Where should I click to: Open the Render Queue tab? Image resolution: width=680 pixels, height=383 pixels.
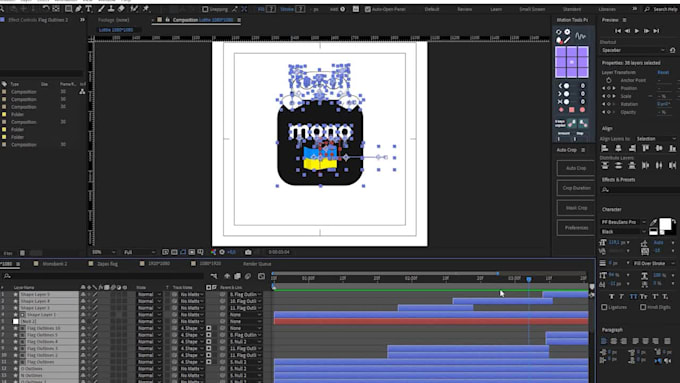click(257, 264)
